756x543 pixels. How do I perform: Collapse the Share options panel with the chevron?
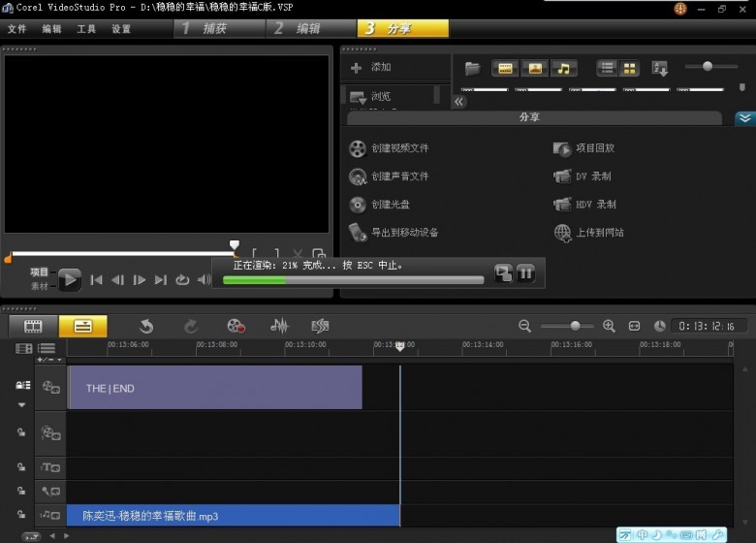click(744, 118)
